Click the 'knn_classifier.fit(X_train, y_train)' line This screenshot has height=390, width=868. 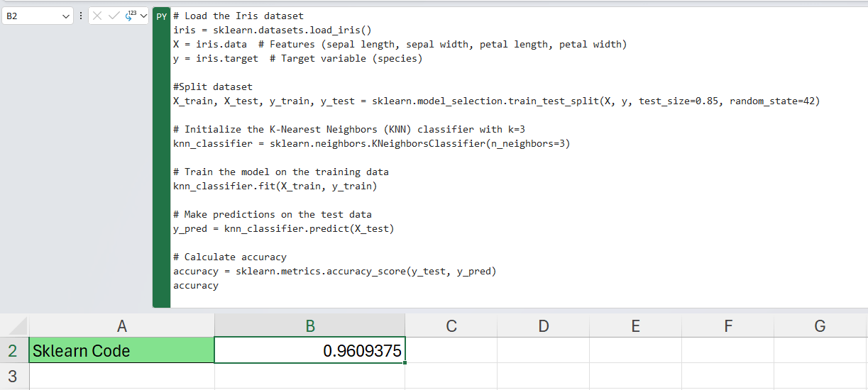(275, 186)
